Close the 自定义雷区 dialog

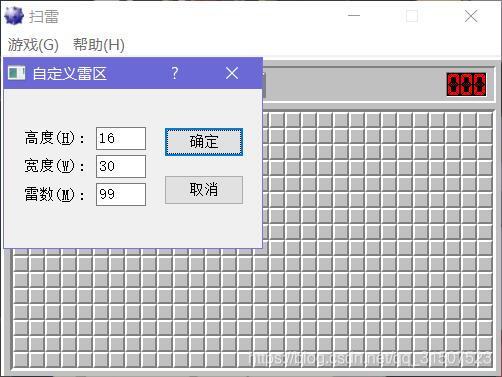(x=232, y=73)
